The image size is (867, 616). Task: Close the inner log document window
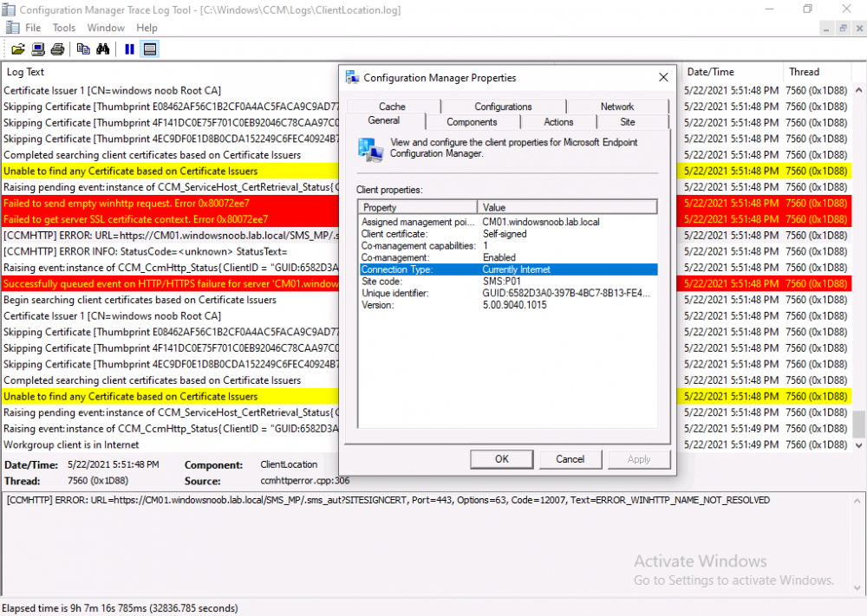(x=859, y=29)
